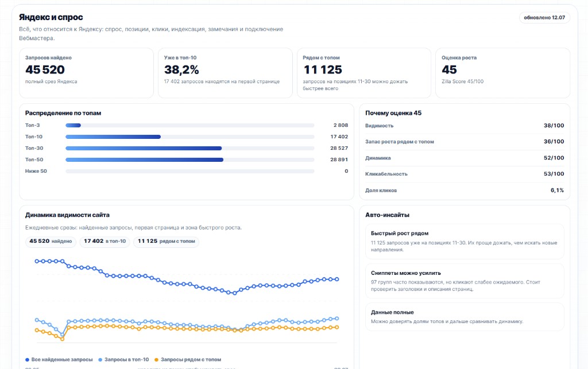The image size is (588, 369).
Task: Open the 'Уже в топ-10' card
Action: click(225, 73)
